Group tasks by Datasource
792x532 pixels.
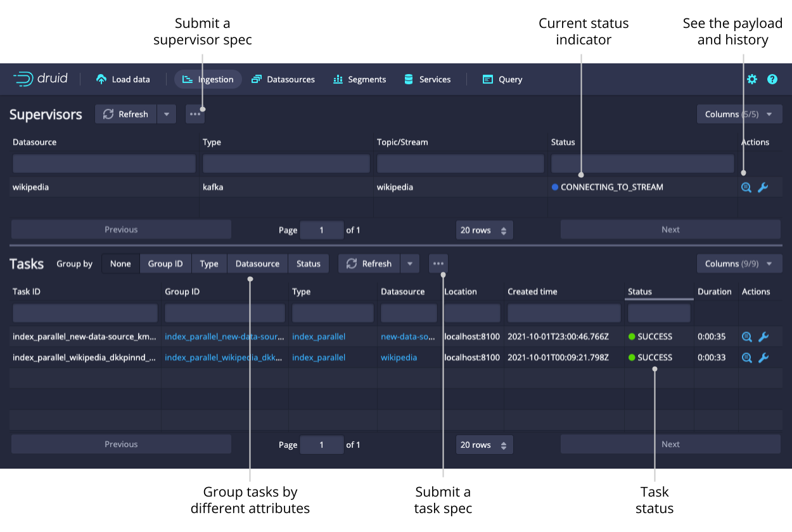coord(257,263)
